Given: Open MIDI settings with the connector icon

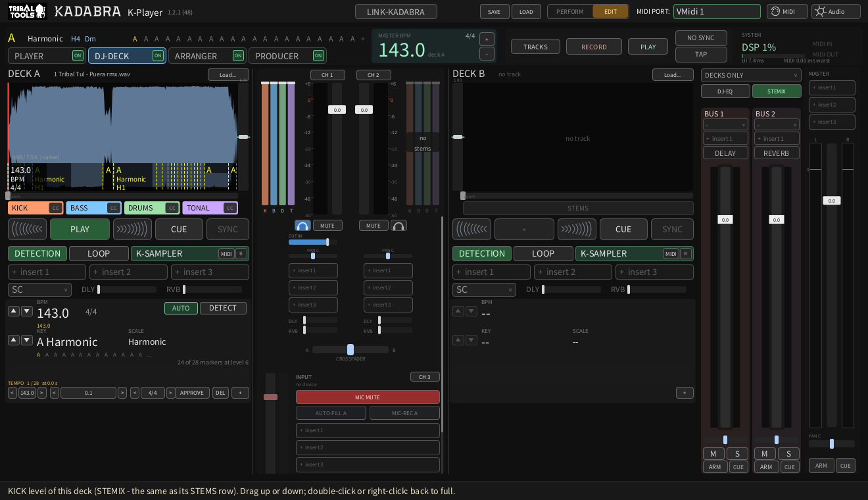Looking at the screenshot, I should [x=787, y=11].
